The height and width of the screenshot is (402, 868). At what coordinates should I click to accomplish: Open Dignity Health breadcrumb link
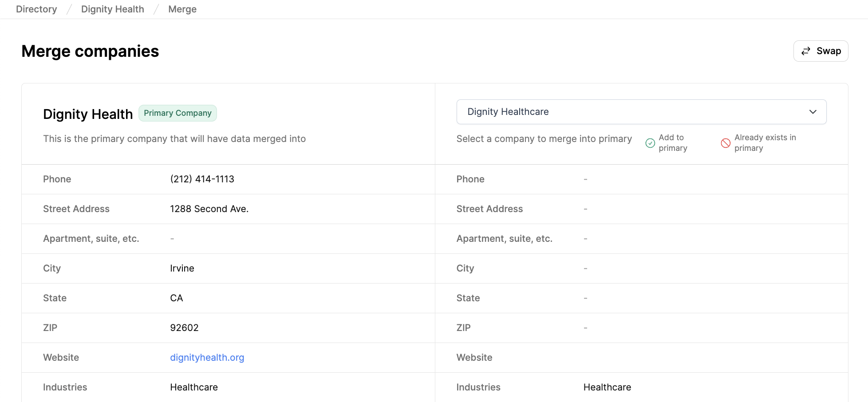coord(113,9)
